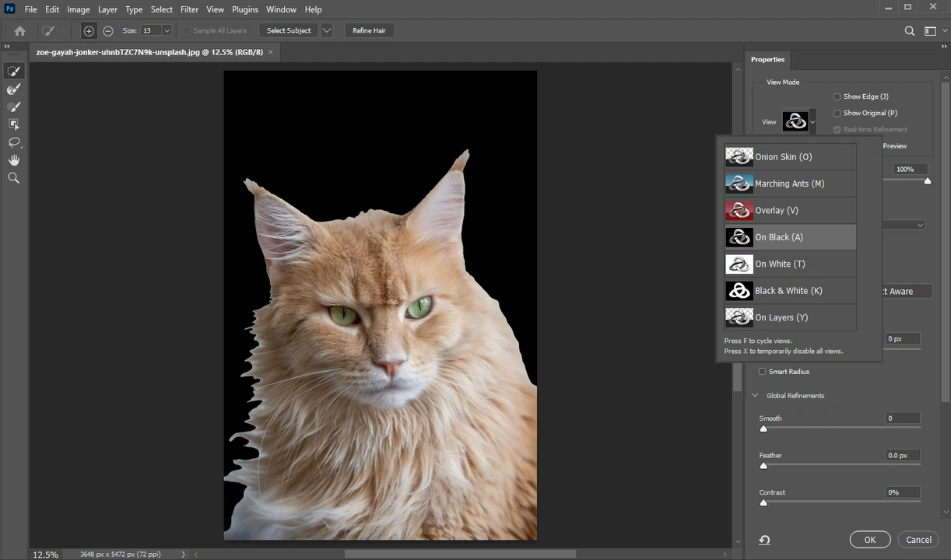
Task: Open the Plugins menu
Action: point(245,9)
